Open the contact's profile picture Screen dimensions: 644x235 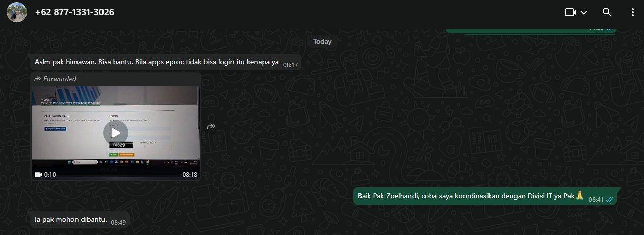(x=17, y=12)
